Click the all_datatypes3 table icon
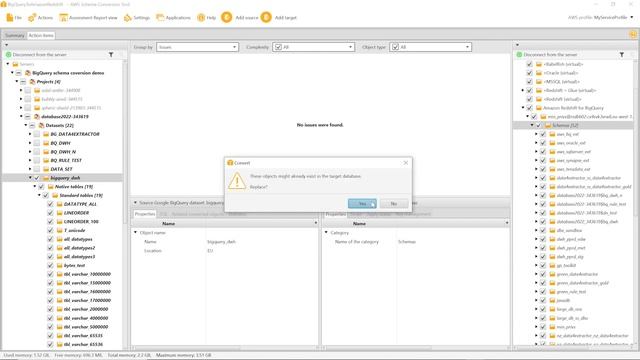Viewport: 640px width, 360px height. tap(60, 257)
